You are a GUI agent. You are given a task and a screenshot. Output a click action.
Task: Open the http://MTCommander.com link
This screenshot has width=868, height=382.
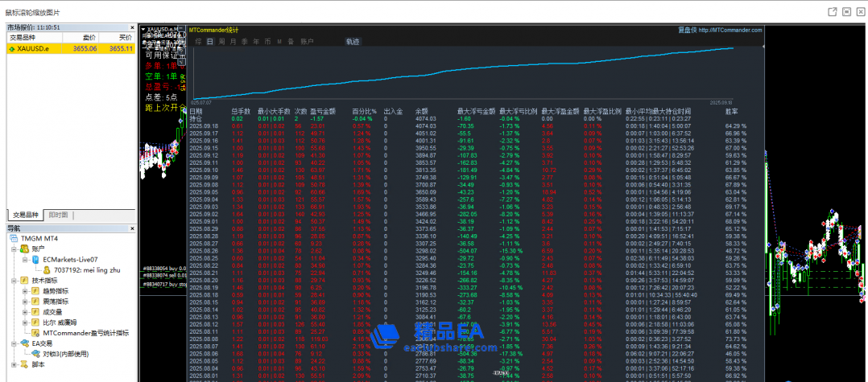730,30
